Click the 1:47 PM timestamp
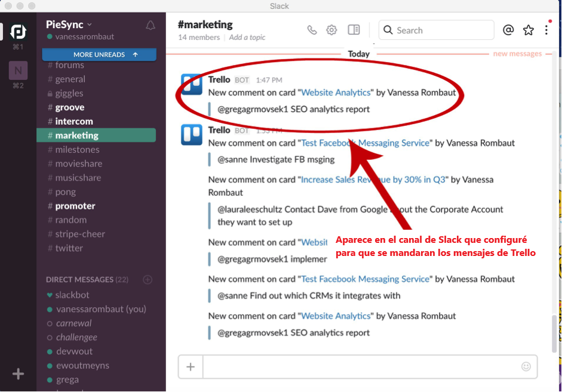The width and height of the screenshot is (562, 392). coord(269,80)
